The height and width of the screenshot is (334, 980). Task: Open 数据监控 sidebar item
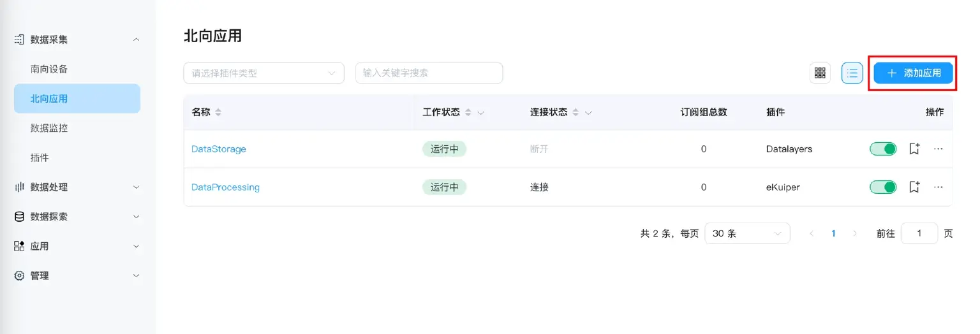49,128
